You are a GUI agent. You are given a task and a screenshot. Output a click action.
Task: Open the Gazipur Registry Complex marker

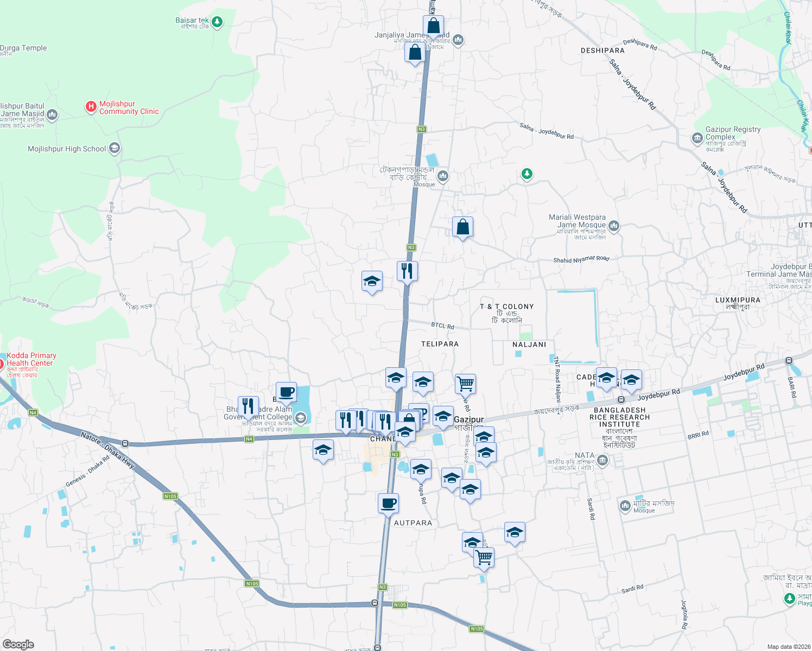point(697,138)
